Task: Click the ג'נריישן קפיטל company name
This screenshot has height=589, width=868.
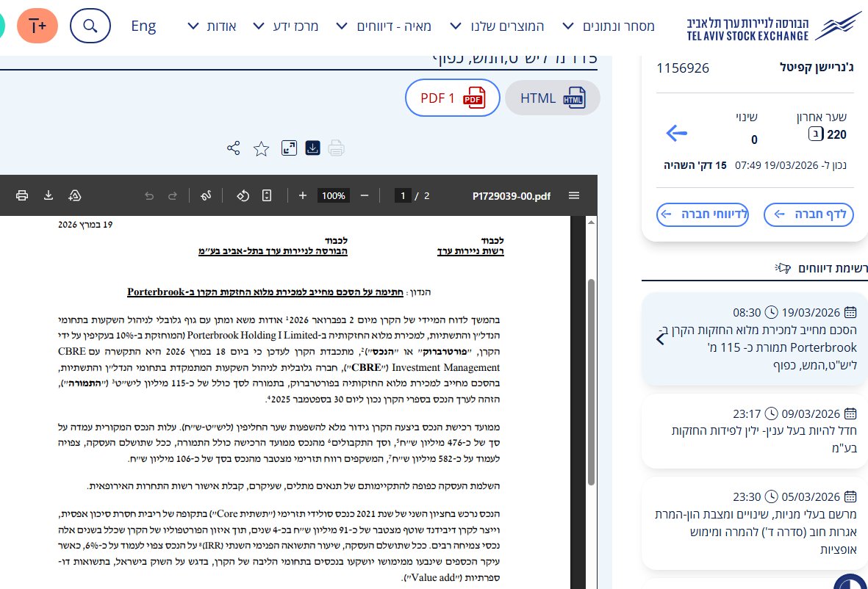Action: (817, 68)
